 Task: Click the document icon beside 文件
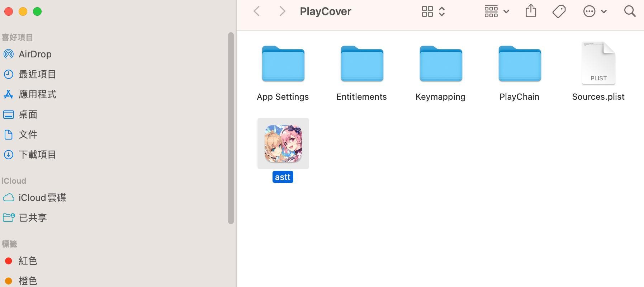pos(9,135)
